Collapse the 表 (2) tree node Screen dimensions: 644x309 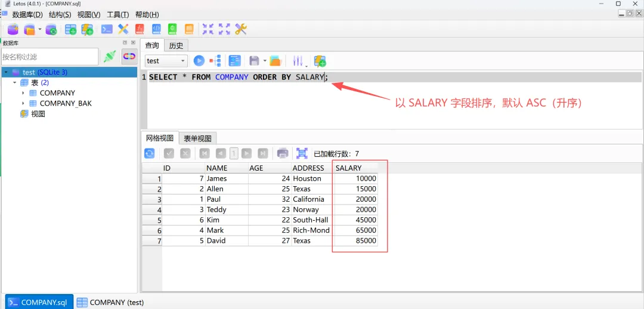pos(15,82)
